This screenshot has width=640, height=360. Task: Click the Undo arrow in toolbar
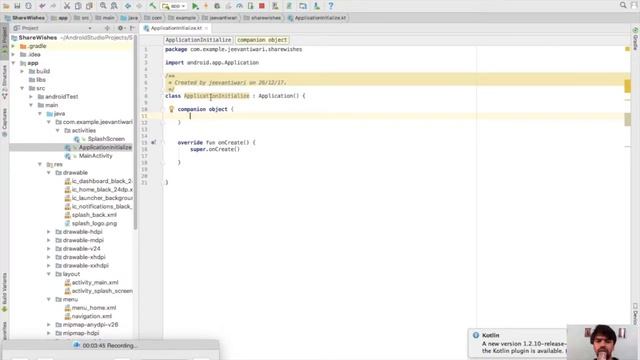click(x=42, y=6)
